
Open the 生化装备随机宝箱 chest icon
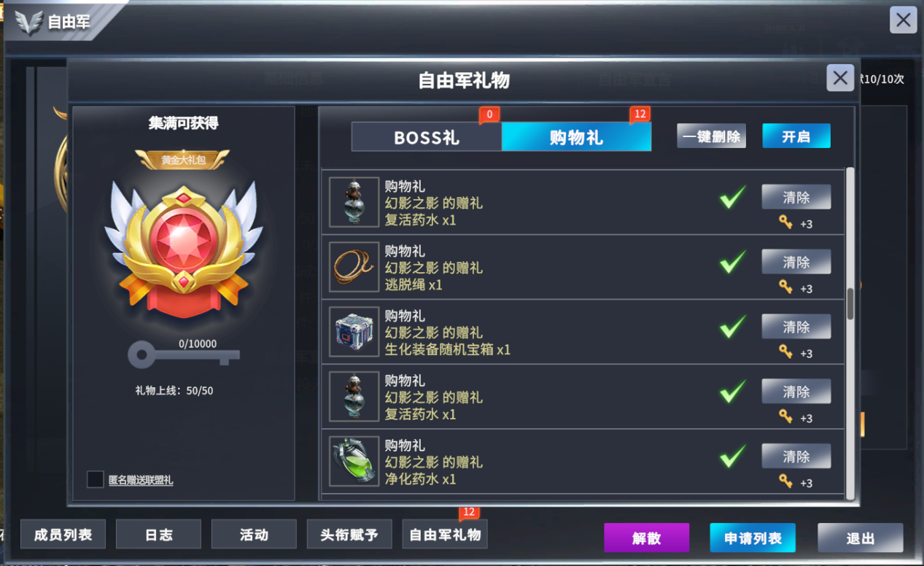pos(354,332)
